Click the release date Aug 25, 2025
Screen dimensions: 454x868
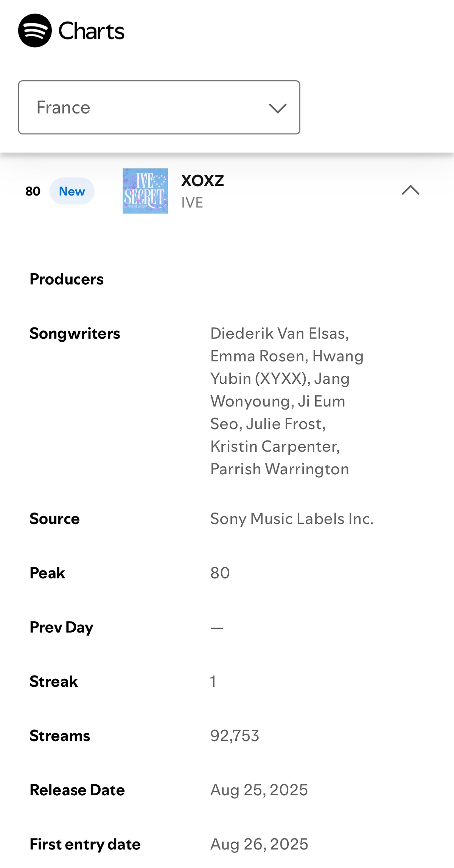(259, 790)
